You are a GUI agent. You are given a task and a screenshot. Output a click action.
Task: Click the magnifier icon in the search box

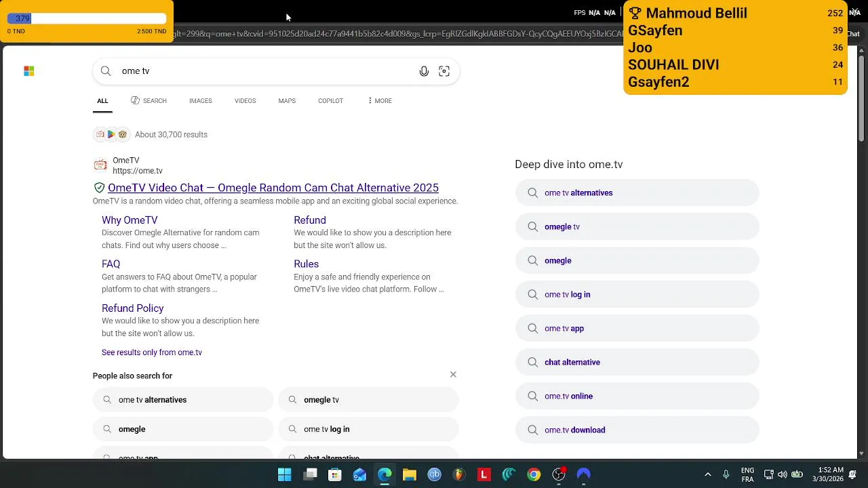106,71
